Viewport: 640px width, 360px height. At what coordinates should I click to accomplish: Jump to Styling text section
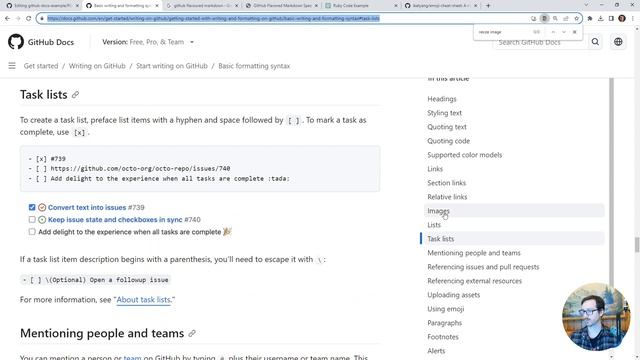point(444,113)
